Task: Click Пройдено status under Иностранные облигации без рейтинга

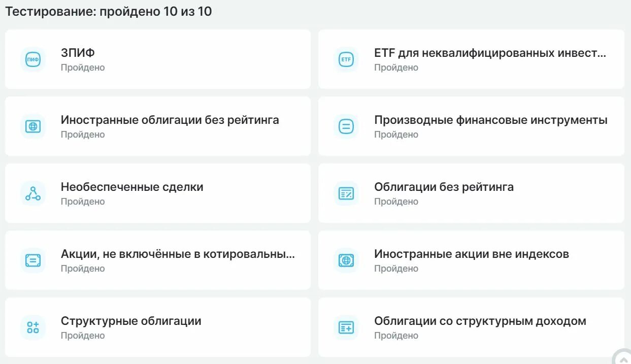Action: pyautogui.click(x=83, y=135)
